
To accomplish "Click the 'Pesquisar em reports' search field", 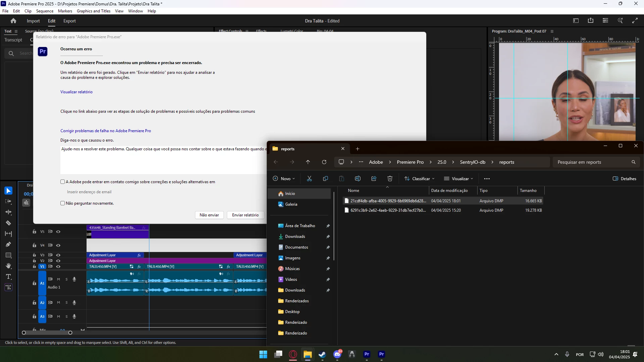I will point(596,162).
